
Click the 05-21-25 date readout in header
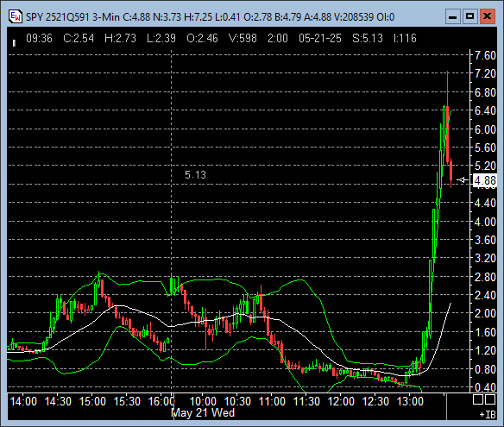[x=320, y=38]
